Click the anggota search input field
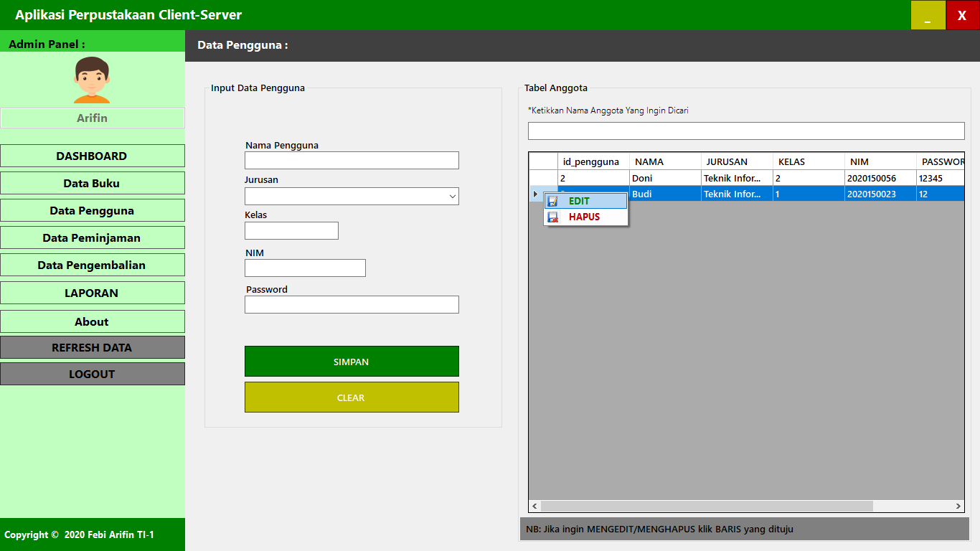This screenshot has height=551, width=980. click(x=746, y=131)
